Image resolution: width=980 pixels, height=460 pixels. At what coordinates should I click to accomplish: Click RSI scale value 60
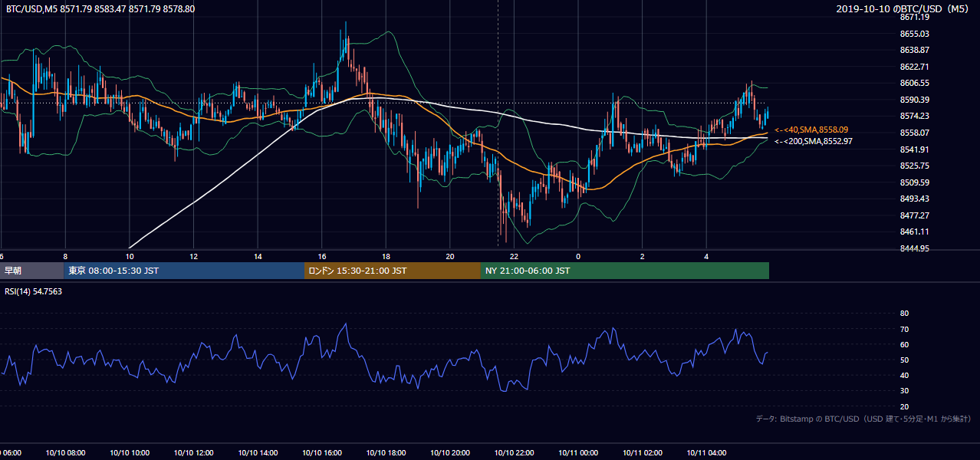point(904,344)
